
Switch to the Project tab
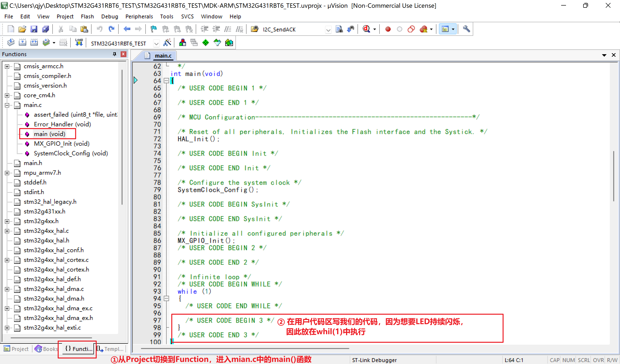pos(16,349)
